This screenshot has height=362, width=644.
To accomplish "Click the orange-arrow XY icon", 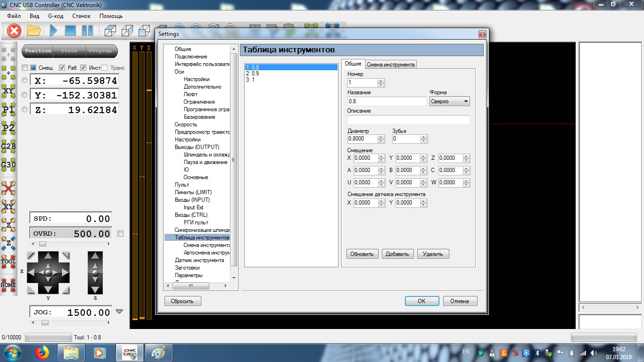I will coord(8,206).
